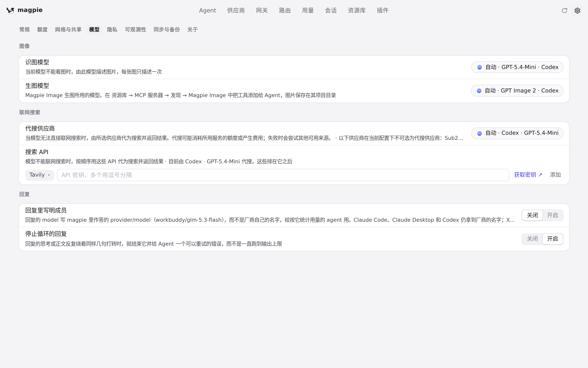Image resolution: width=588 pixels, height=368 pixels.
Task: Click the 回复 section heading
Action: pyautogui.click(x=24, y=194)
